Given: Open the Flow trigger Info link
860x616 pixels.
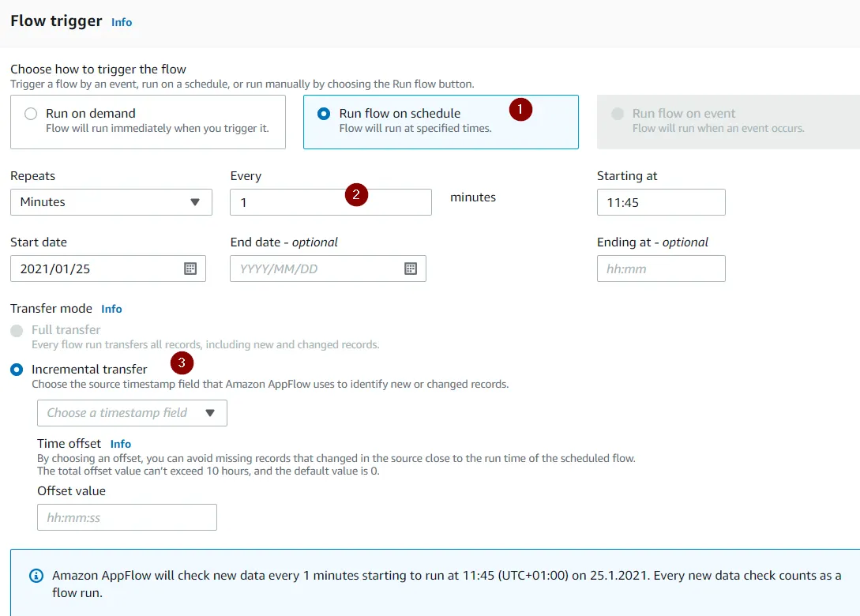Looking at the screenshot, I should click(x=122, y=22).
